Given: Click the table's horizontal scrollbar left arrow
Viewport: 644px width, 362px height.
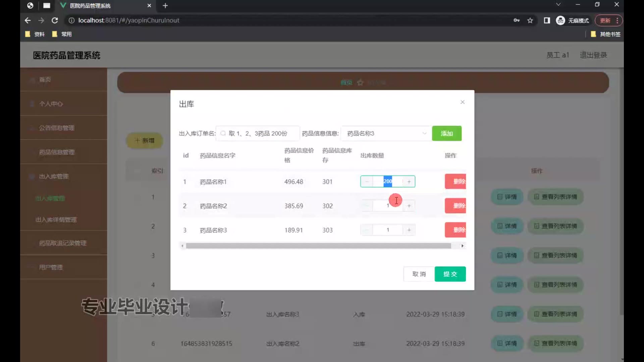Looking at the screenshot, I should tap(182, 246).
